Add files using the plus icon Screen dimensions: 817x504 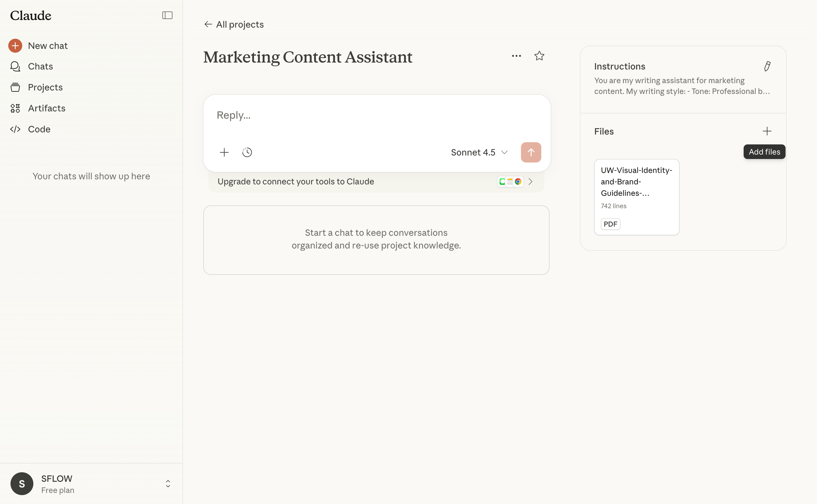click(767, 131)
